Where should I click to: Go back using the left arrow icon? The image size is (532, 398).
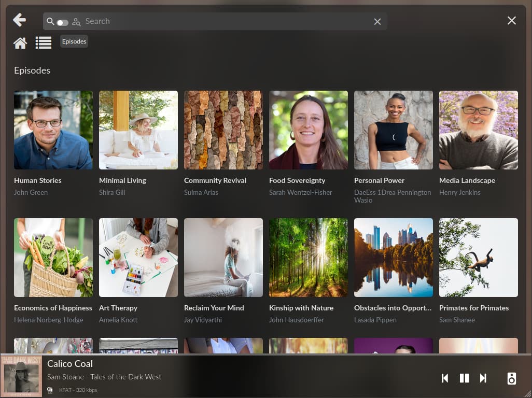pyautogui.click(x=20, y=20)
